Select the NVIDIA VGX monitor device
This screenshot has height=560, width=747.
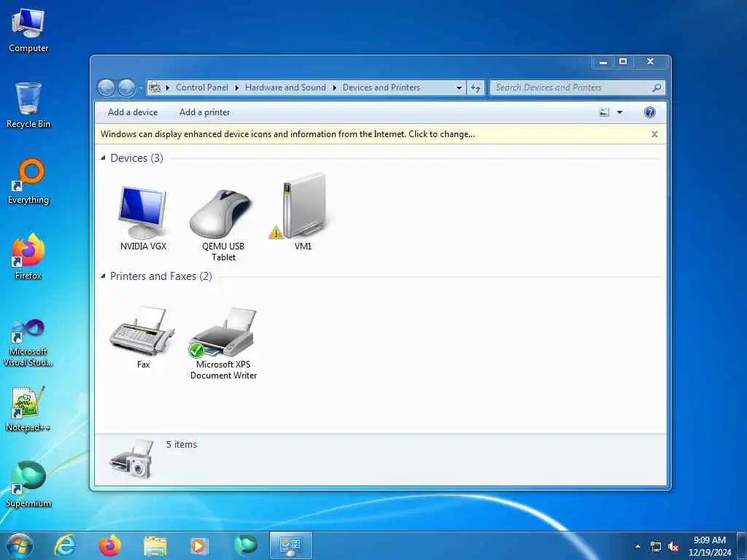point(143,219)
